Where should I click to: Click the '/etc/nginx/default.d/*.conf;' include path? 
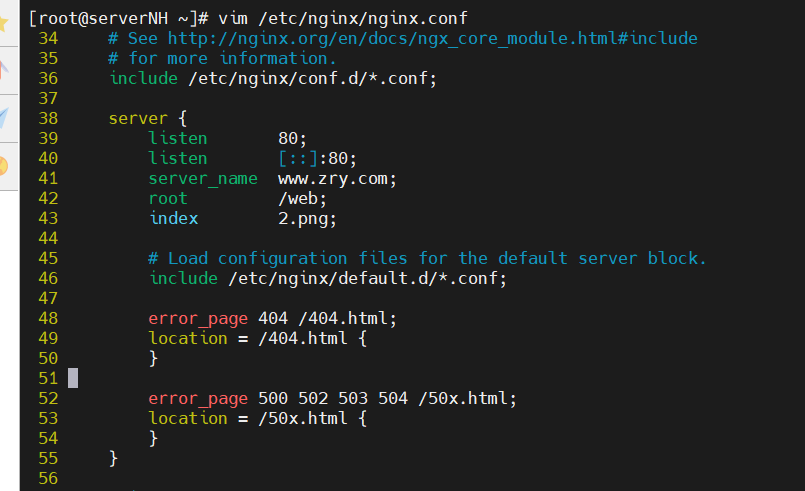(x=368, y=278)
